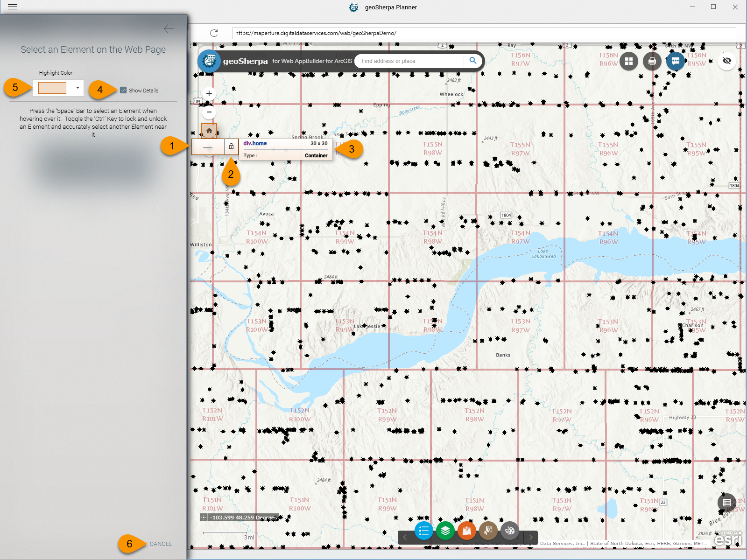Zoom in on the map
The width and height of the screenshot is (747, 560).
(209, 93)
